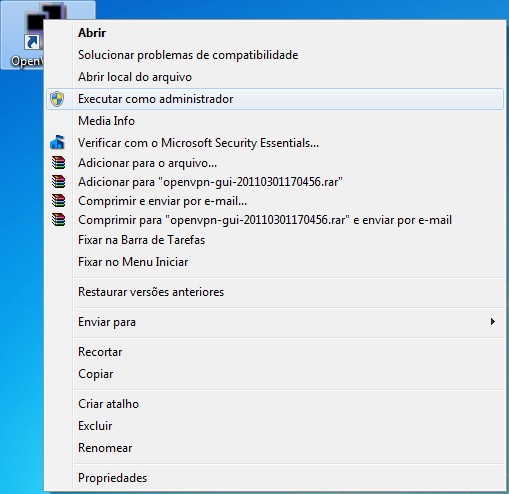Select Restaurar versões anteriores
The width and height of the screenshot is (509, 494).
(275, 292)
